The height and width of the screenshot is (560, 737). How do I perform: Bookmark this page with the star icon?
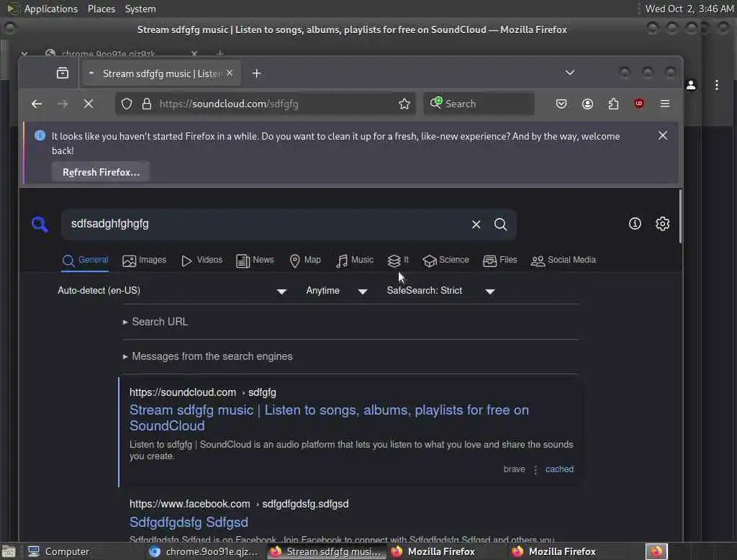[404, 104]
